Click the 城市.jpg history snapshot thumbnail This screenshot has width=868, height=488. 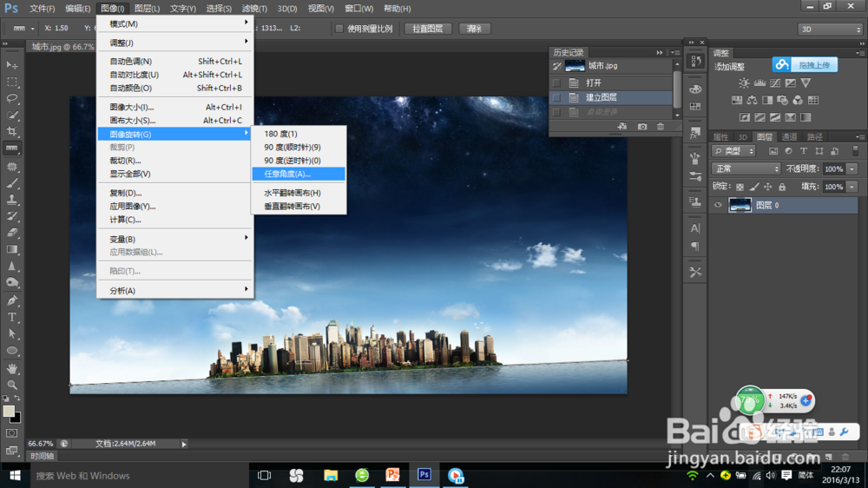pyautogui.click(x=575, y=66)
